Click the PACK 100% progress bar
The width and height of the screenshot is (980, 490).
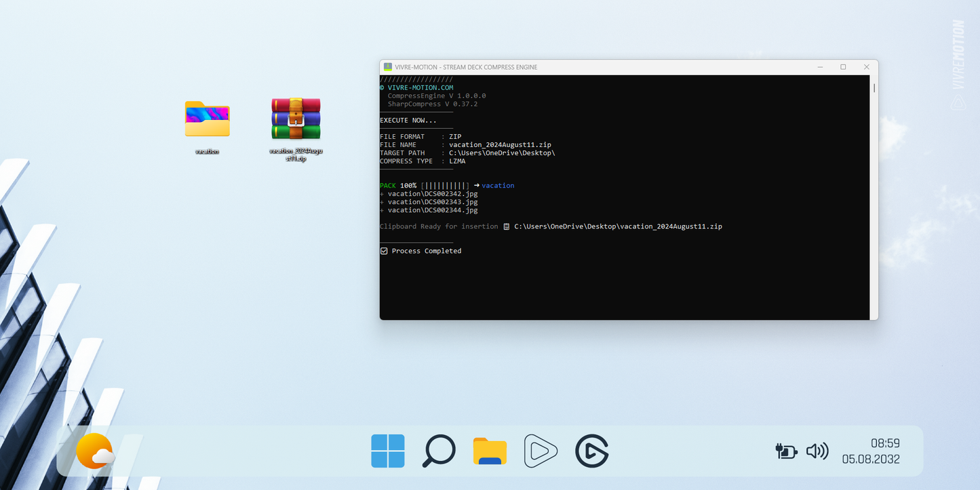point(445,186)
